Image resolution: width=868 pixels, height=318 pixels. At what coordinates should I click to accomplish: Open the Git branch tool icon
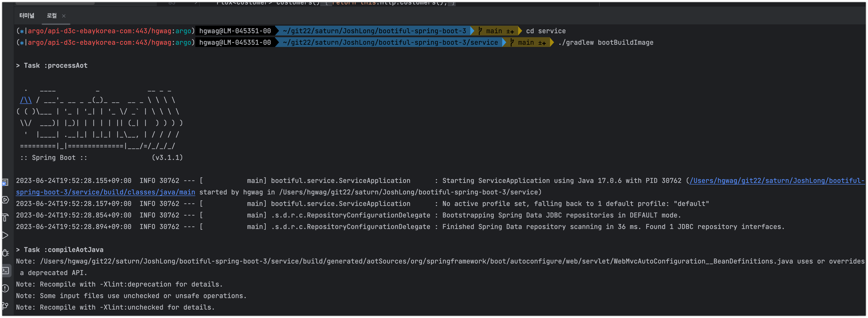point(5,306)
